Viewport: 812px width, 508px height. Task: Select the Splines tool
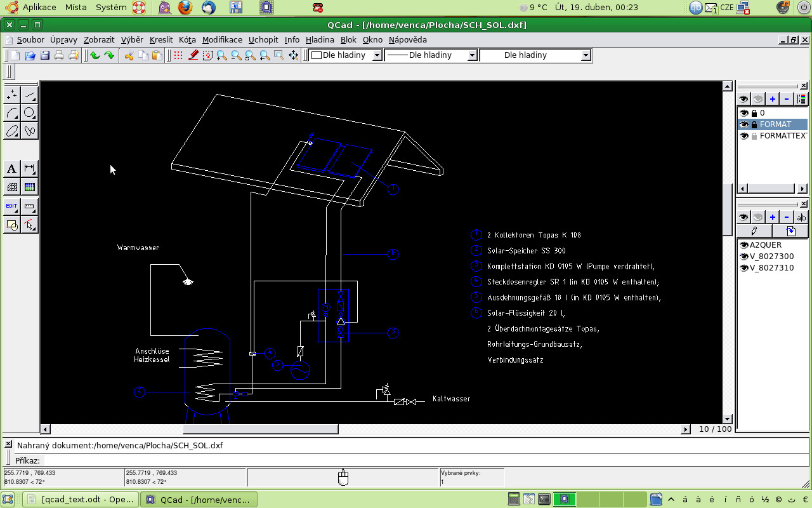[x=30, y=131]
